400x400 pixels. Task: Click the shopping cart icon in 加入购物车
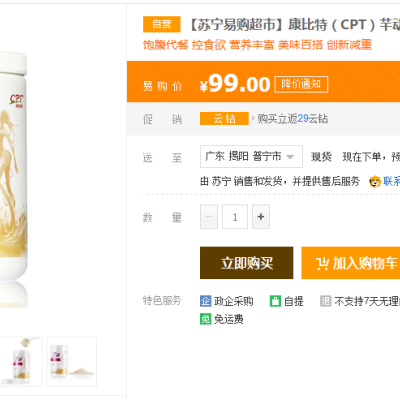[x=322, y=263]
